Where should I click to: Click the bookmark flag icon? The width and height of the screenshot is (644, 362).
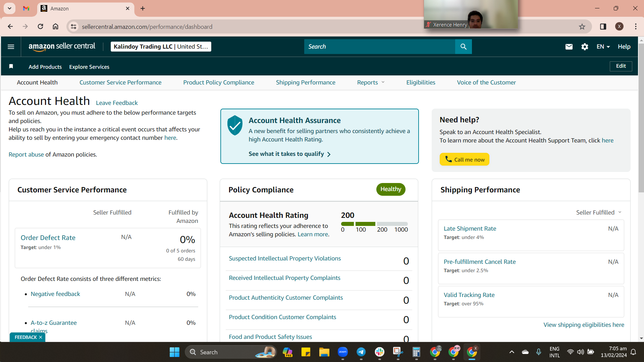click(11, 66)
